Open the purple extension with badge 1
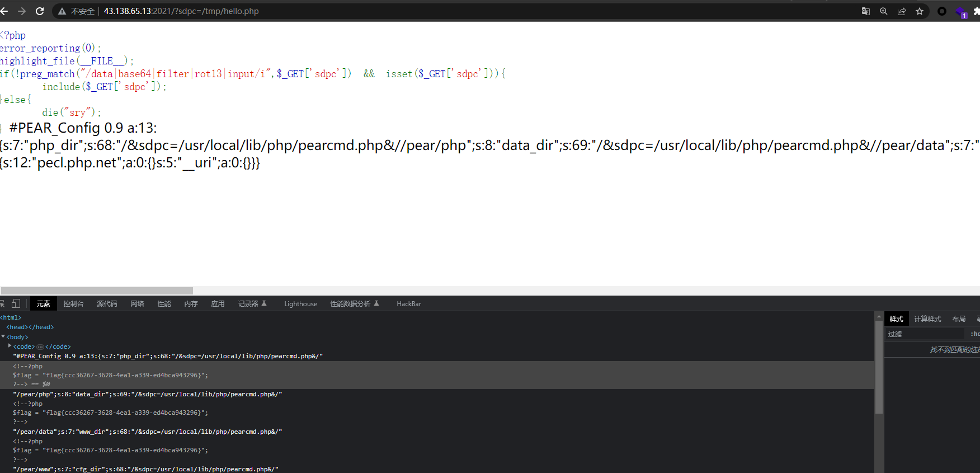980x473 pixels. [x=962, y=12]
